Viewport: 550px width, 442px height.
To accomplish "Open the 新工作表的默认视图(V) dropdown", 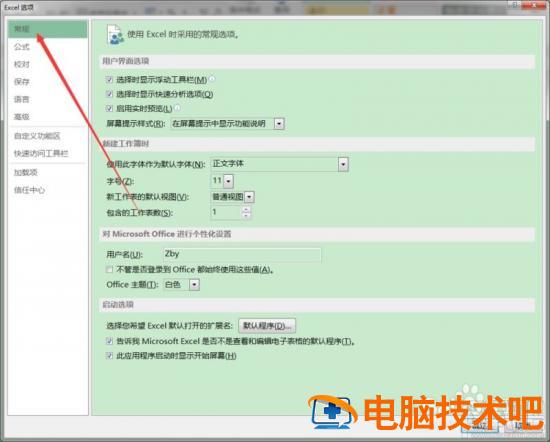I will click(249, 197).
